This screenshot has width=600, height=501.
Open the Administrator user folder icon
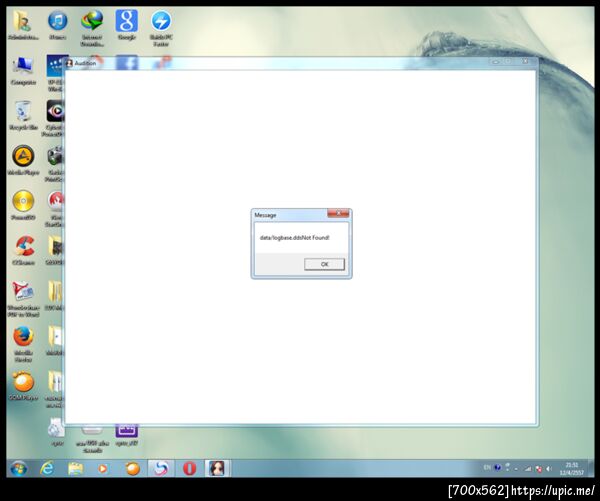pyautogui.click(x=23, y=25)
